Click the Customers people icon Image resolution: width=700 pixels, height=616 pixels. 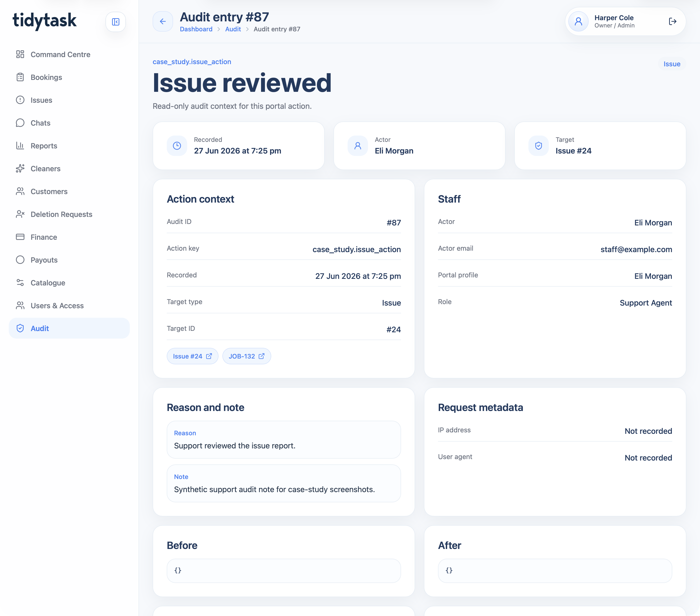point(20,191)
